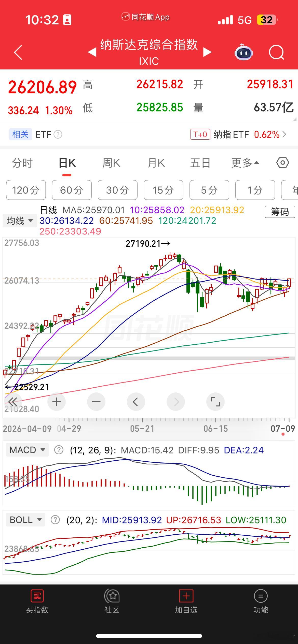Tap the 22529.21 low price marker
This screenshot has height=644, width=298.
coord(27,387)
